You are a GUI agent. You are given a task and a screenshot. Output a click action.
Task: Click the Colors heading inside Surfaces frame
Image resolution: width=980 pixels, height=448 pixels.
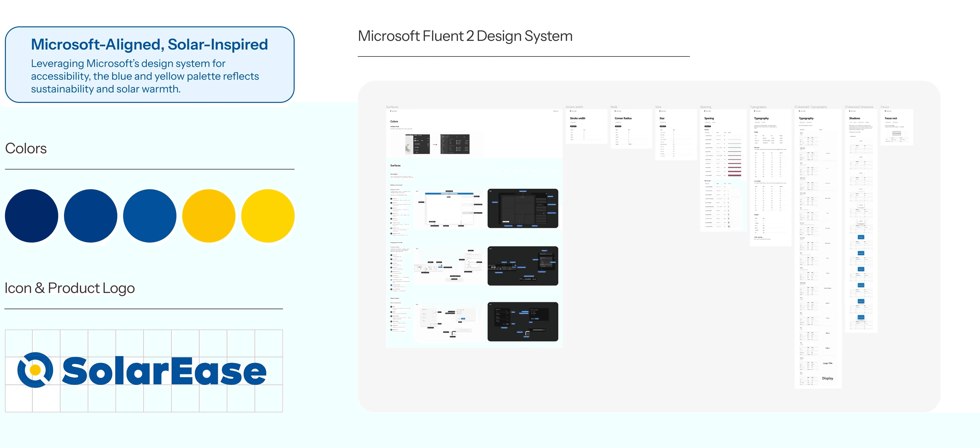(x=394, y=121)
